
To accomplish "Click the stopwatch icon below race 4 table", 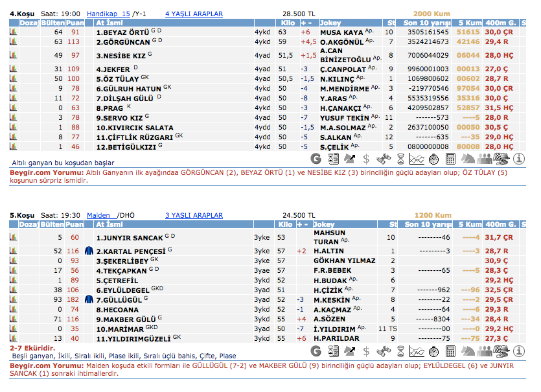I will pos(435,158).
